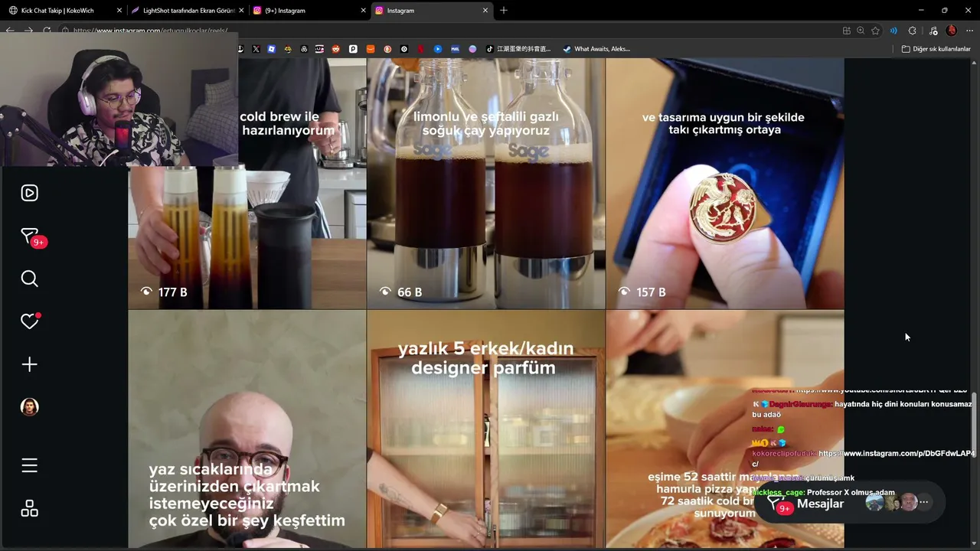Image resolution: width=980 pixels, height=551 pixels.
Task: Open the TikTok Chinese-titled bookmark
Action: point(518,49)
